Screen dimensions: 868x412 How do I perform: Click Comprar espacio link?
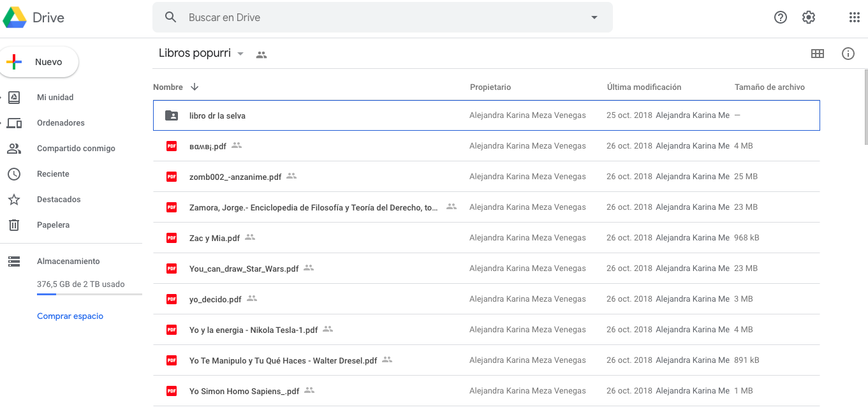point(70,316)
